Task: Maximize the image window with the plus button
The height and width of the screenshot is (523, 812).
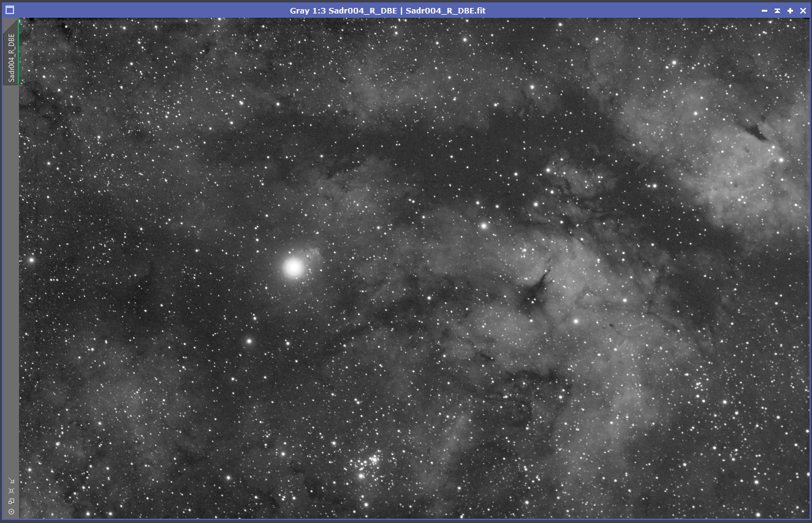Action: tap(790, 10)
